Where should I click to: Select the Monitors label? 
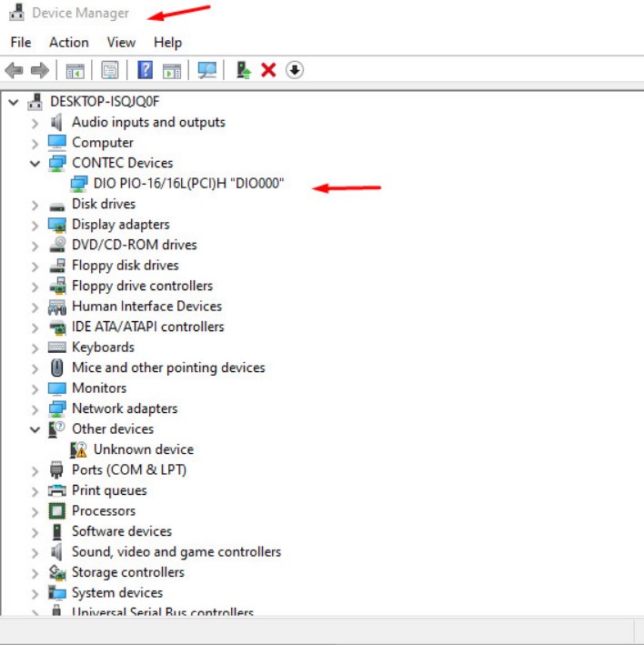tap(99, 388)
